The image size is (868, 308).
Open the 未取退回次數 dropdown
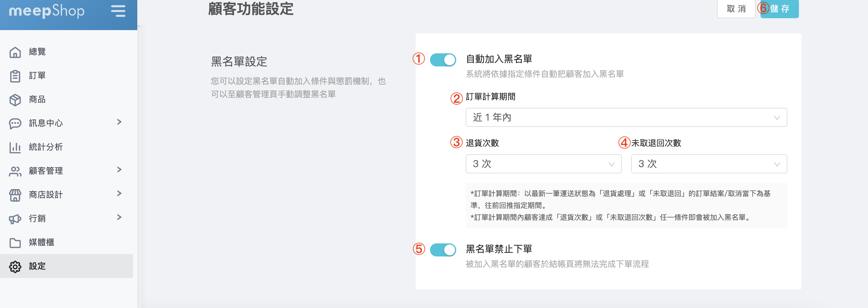[x=709, y=164]
